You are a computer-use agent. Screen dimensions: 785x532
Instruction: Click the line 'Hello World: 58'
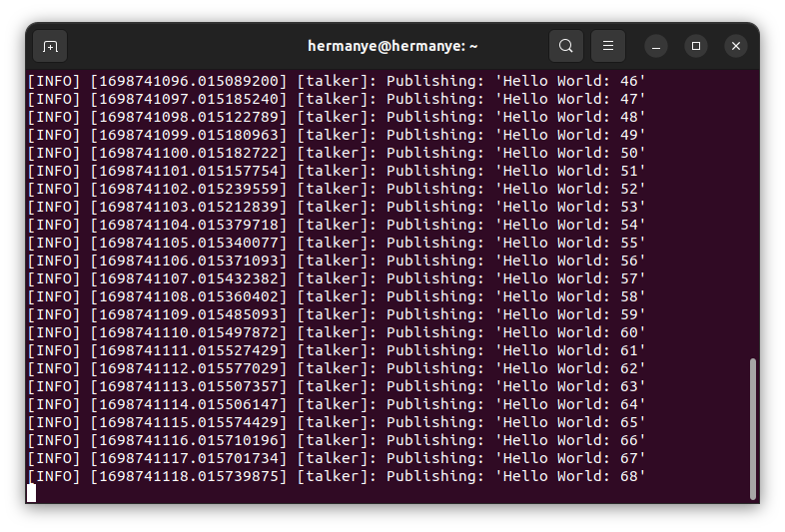pyautogui.click(x=337, y=296)
